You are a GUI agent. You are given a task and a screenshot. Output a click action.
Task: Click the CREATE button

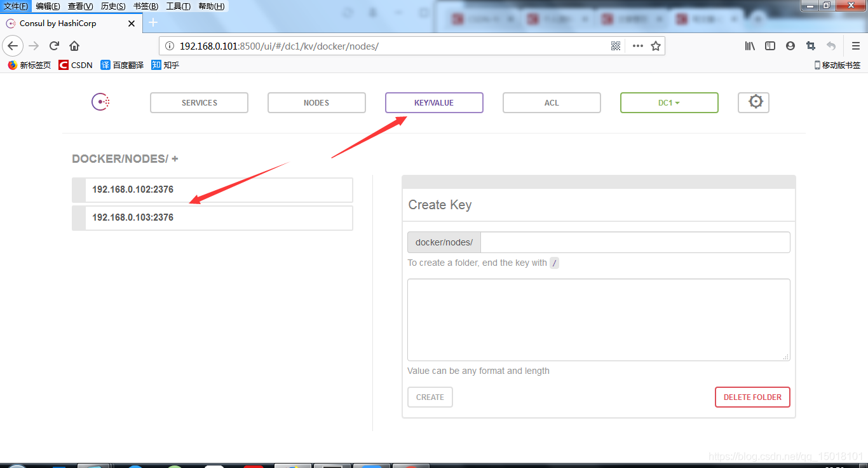(430, 397)
